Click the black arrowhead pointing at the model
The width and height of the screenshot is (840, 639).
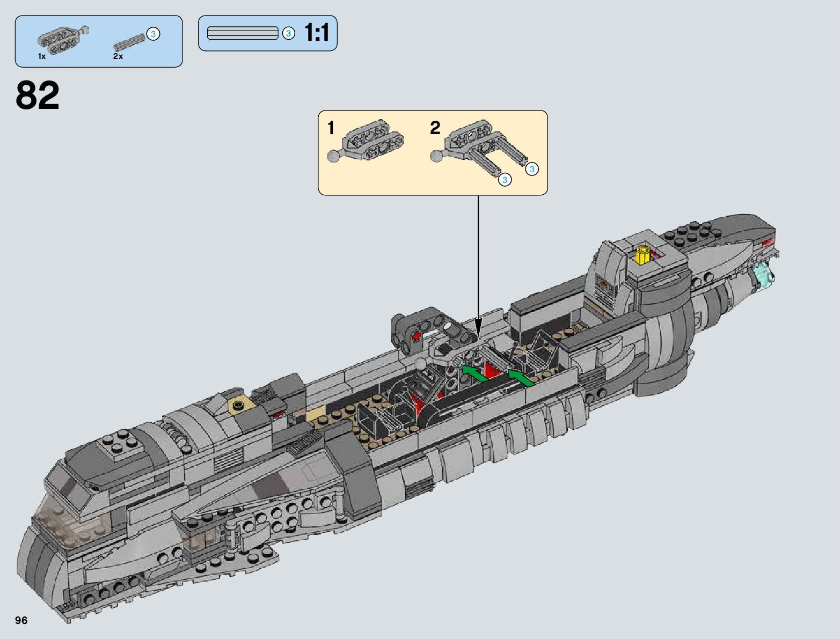pos(478,326)
